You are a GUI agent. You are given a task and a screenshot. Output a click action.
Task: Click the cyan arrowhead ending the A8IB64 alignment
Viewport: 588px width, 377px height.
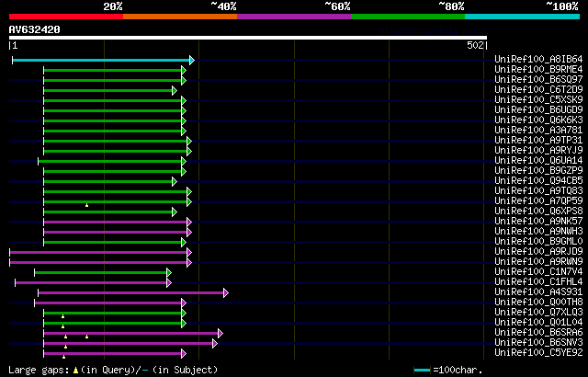tap(192, 60)
